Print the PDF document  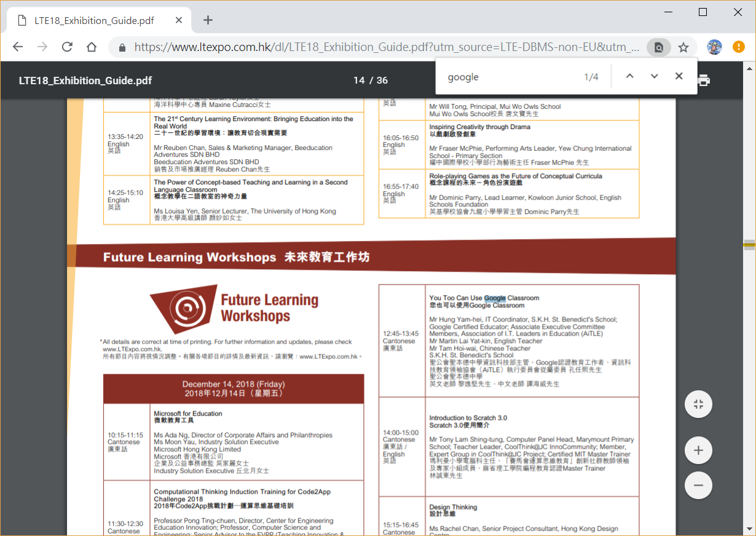704,81
